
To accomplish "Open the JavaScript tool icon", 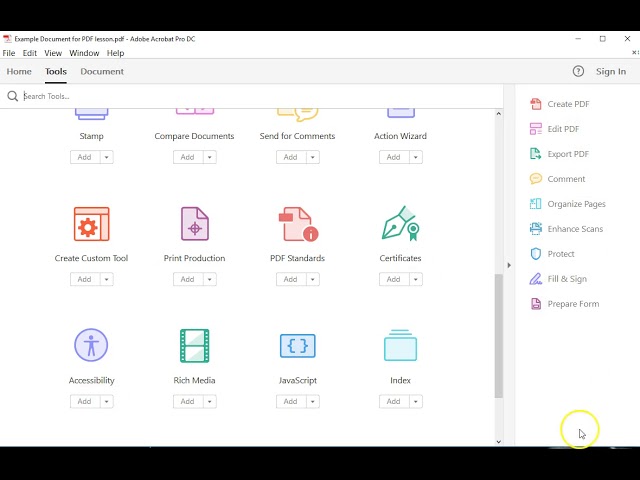I will coord(297,346).
